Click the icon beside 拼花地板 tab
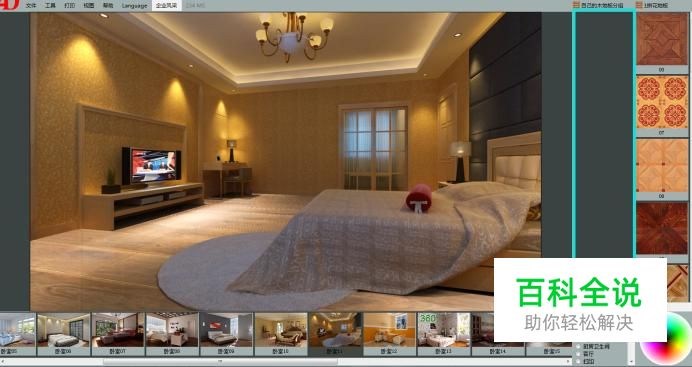Image resolution: width=692 pixels, height=367 pixels. [x=639, y=5]
